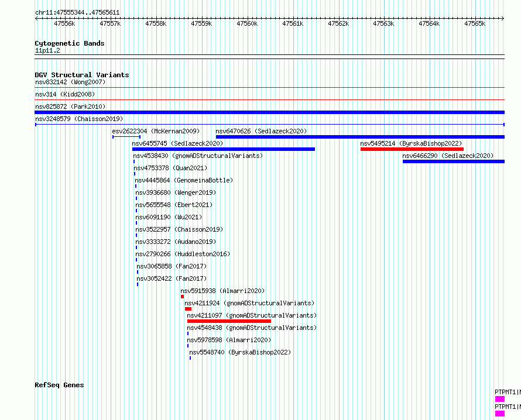Select nsv6470626 (Sedlazeck2020) label
The image size is (521, 420).
(x=261, y=131)
